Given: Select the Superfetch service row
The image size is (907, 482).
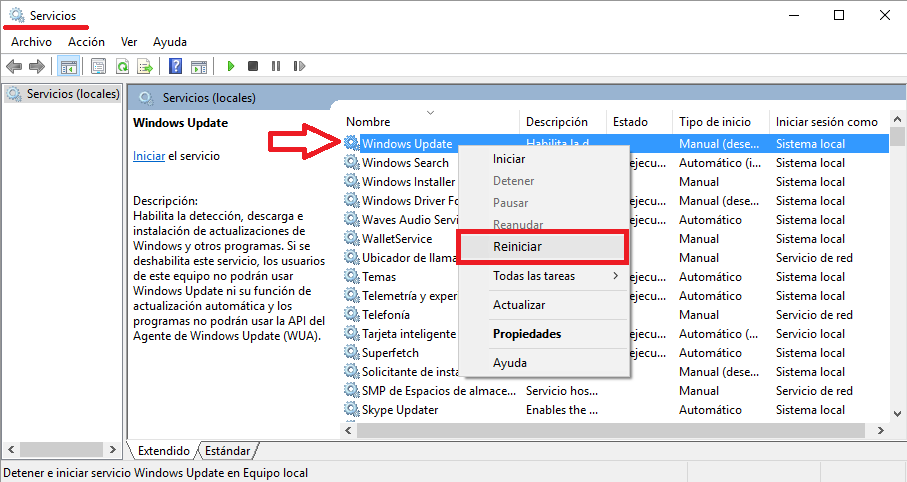Looking at the screenshot, I should coord(616,352).
